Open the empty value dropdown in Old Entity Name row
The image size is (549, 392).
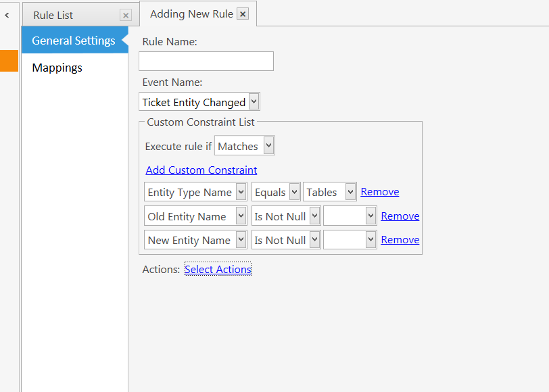(350, 216)
